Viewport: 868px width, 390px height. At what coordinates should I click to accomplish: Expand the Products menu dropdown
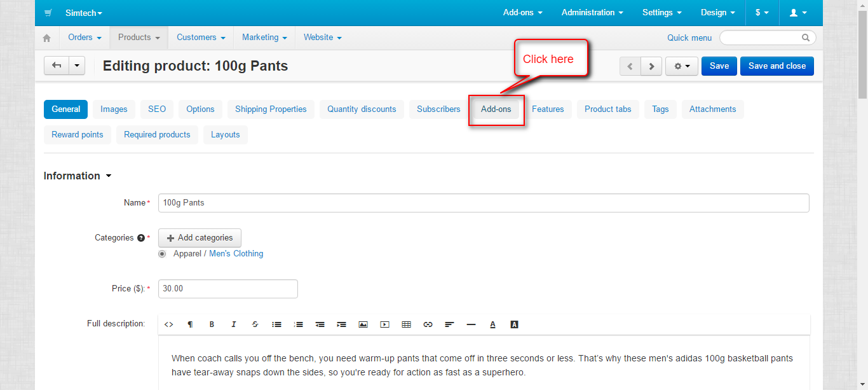coord(139,38)
